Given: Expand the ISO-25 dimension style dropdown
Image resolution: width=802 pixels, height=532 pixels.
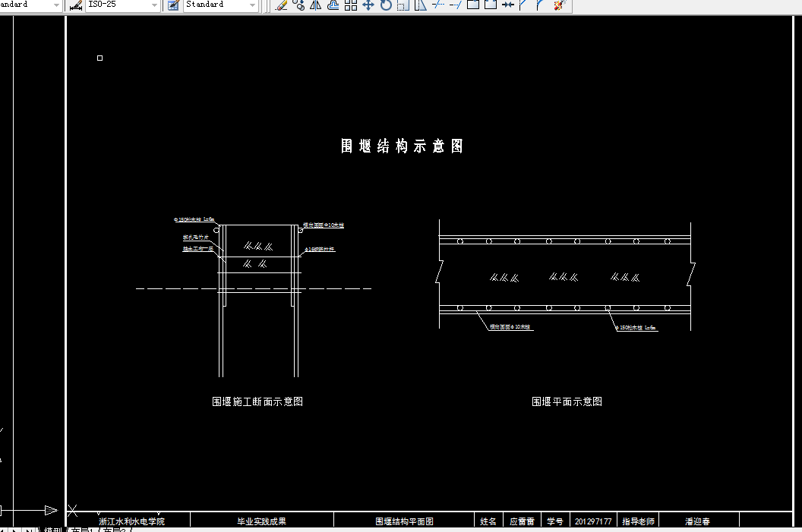Looking at the screenshot, I should click(x=154, y=5).
